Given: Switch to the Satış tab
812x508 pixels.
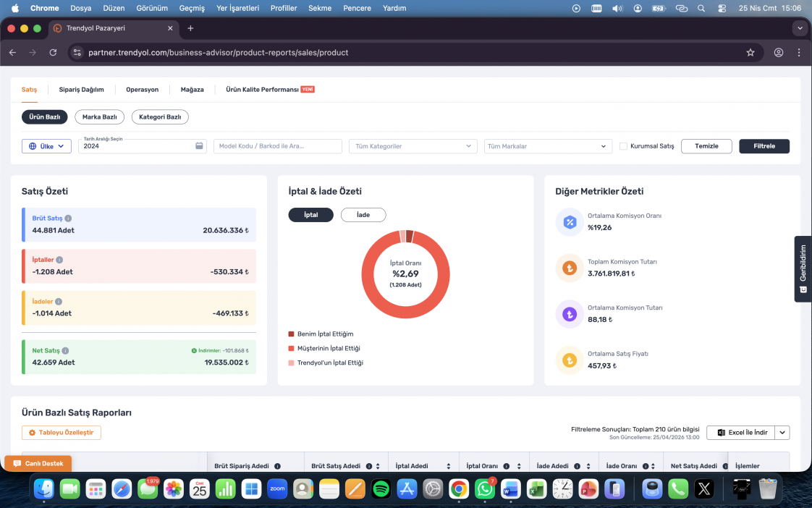Looking at the screenshot, I should click(x=29, y=90).
